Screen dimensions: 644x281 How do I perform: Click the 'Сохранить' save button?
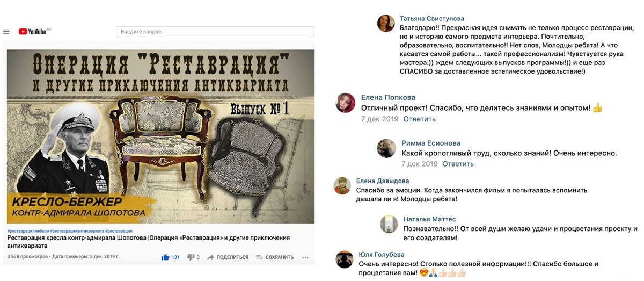pos(275,257)
